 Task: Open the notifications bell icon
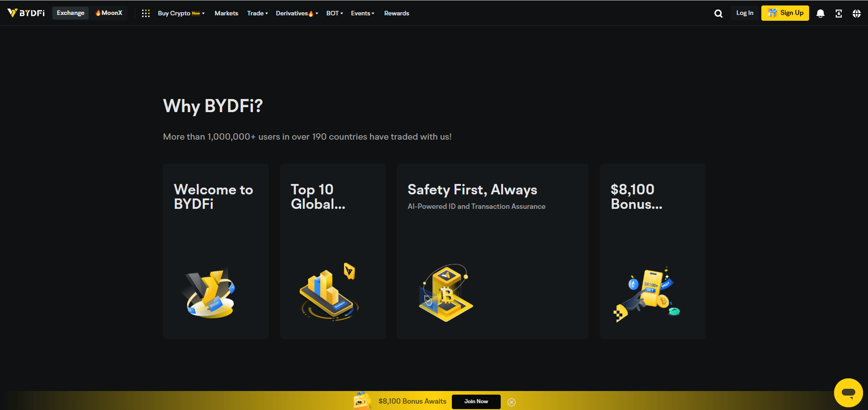point(820,14)
